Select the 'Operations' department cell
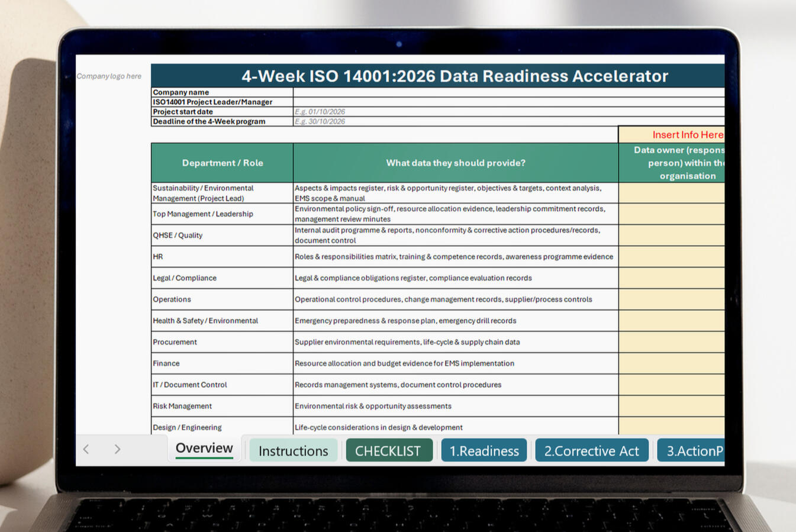This screenshot has width=796, height=532. [x=223, y=299]
